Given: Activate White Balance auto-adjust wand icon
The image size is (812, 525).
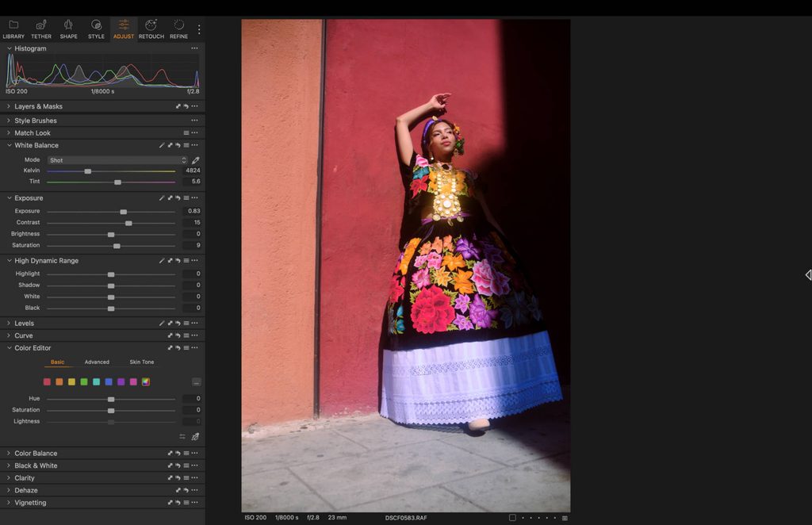Looking at the screenshot, I should click(x=162, y=145).
